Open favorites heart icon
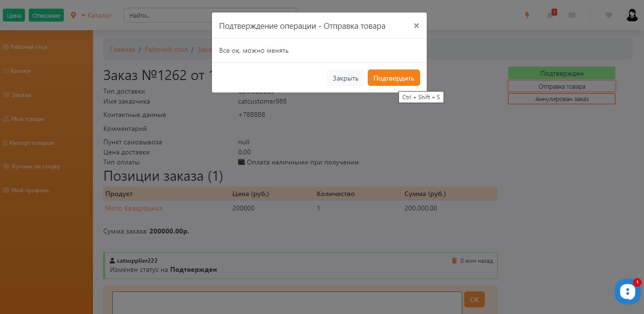This screenshot has width=644, height=314. click(609, 15)
